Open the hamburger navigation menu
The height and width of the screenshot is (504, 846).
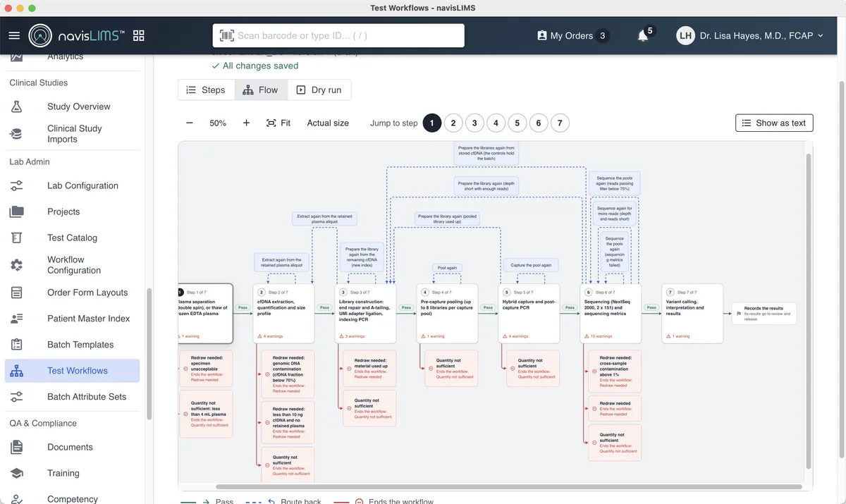14,35
